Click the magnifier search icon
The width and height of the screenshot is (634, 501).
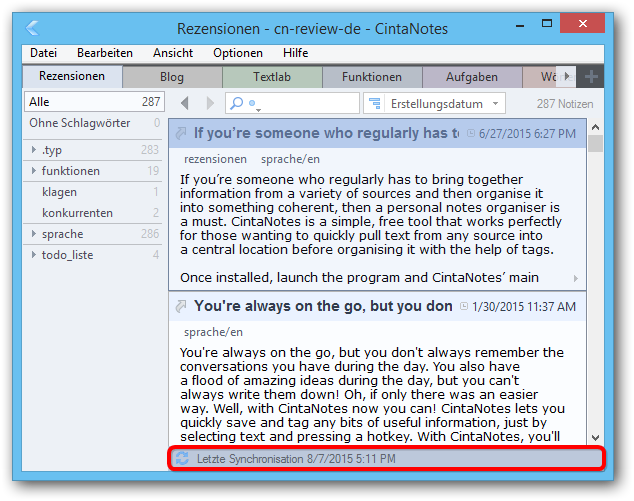(237, 104)
